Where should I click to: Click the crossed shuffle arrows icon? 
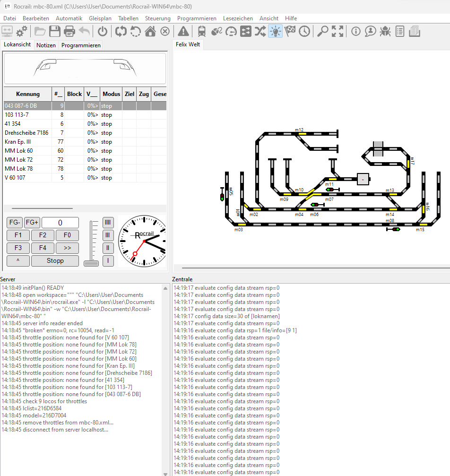pyautogui.click(x=260, y=31)
